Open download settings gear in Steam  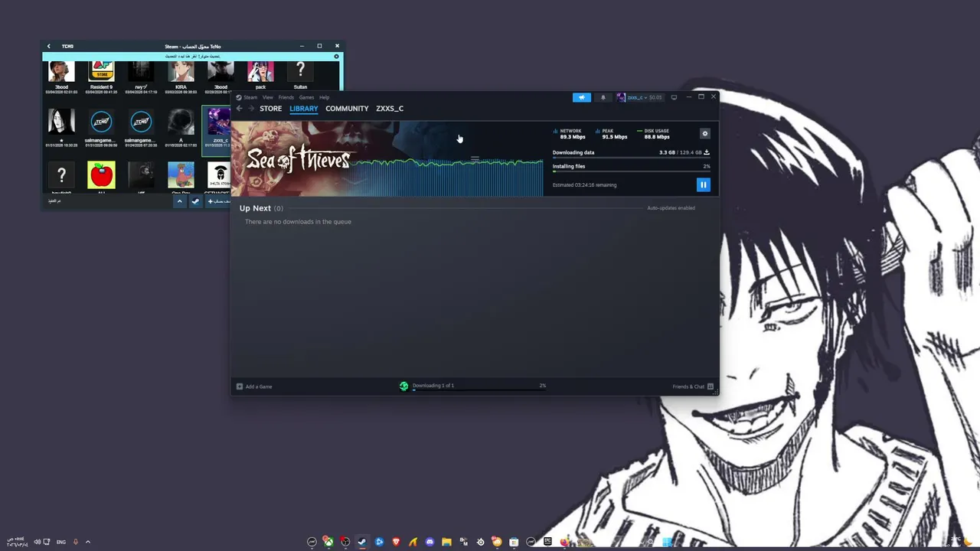click(x=705, y=133)
